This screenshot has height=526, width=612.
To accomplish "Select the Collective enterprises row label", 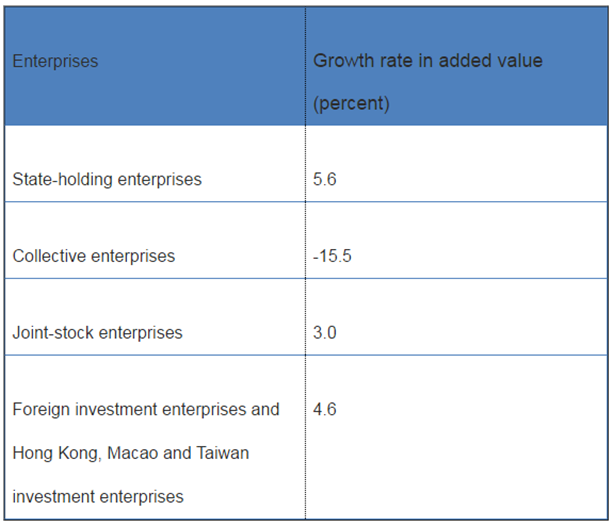I will click(94, 256).
